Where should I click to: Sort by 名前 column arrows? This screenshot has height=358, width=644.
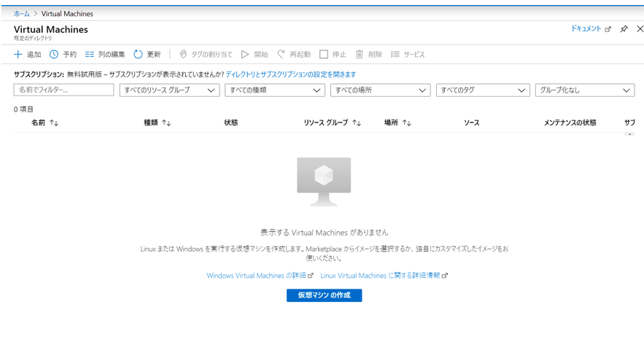coord(54,122)
